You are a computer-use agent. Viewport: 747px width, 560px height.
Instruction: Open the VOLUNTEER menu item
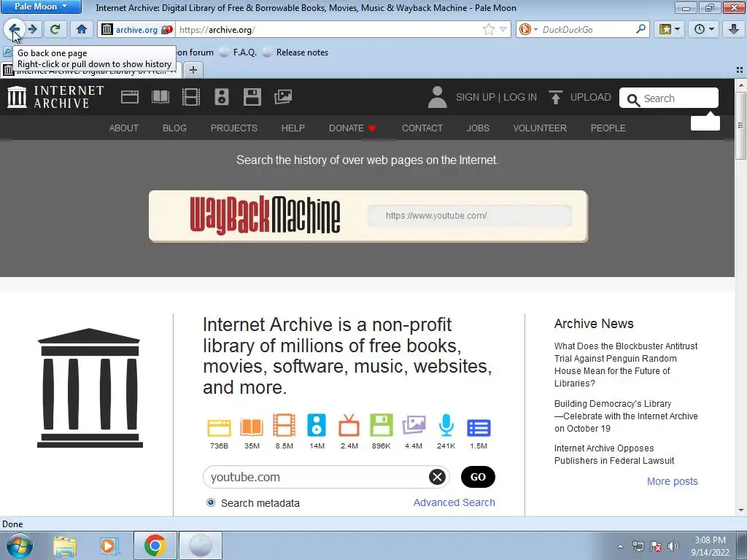pos(540,128)
